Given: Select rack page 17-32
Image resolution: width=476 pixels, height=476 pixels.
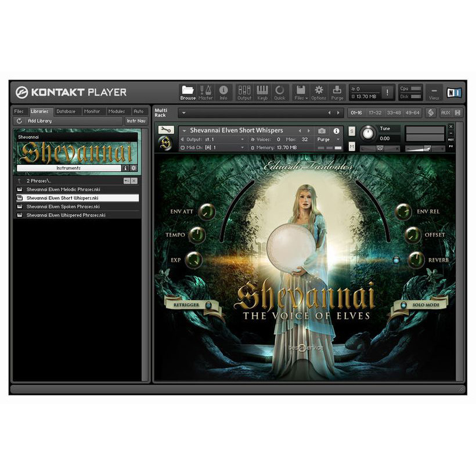Looking at the screenshot, I should [375, 113].
